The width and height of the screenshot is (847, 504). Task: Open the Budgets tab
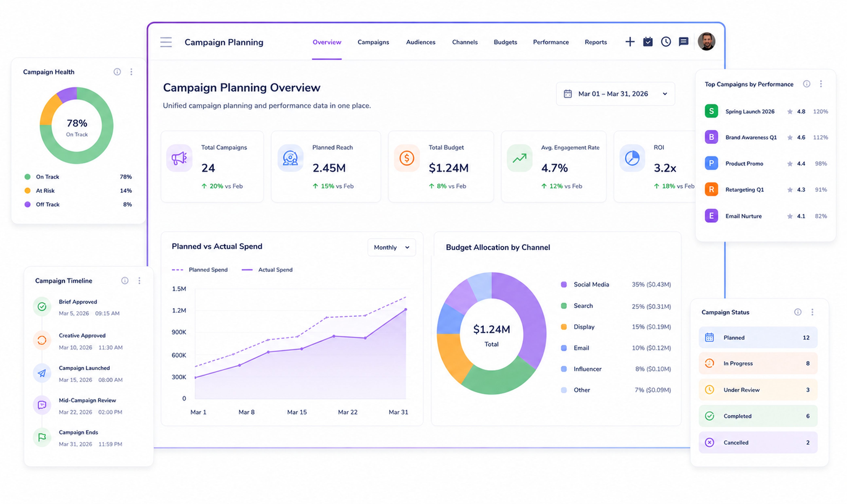coord(505,42)
